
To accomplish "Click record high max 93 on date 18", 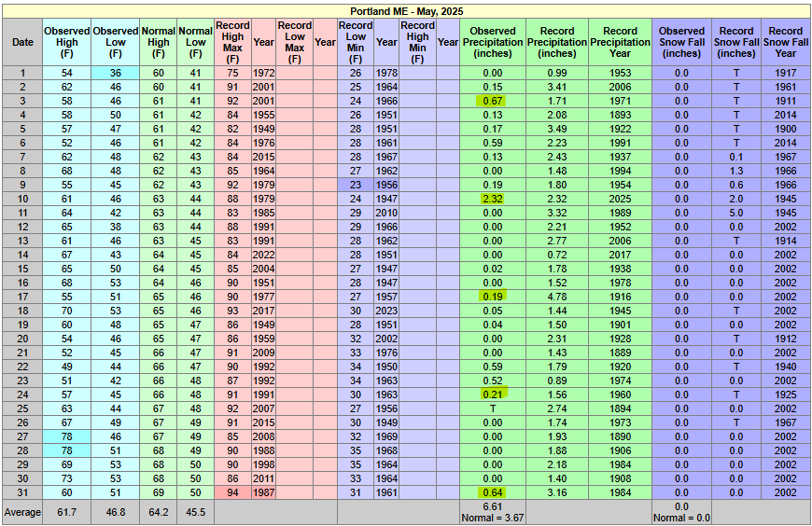I will [x=232, y=311].
